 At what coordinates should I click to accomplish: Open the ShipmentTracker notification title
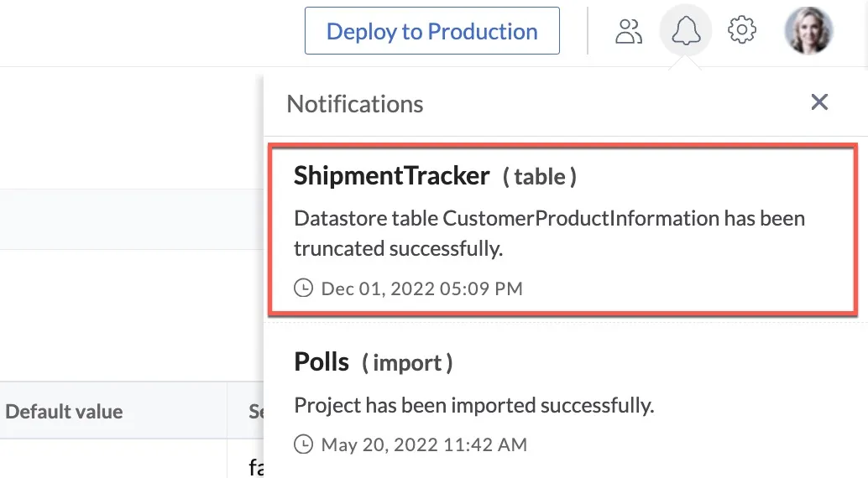click(391, 176)
